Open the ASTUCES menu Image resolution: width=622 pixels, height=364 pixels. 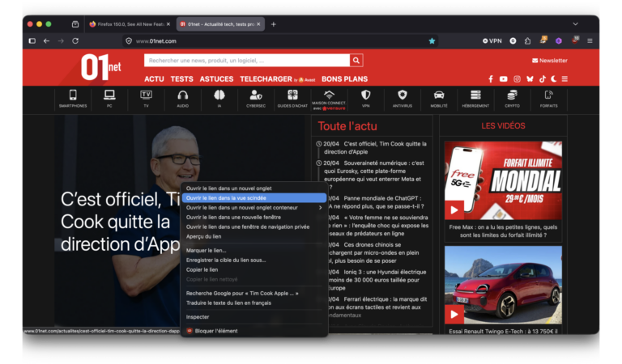(x=216, y=79)
